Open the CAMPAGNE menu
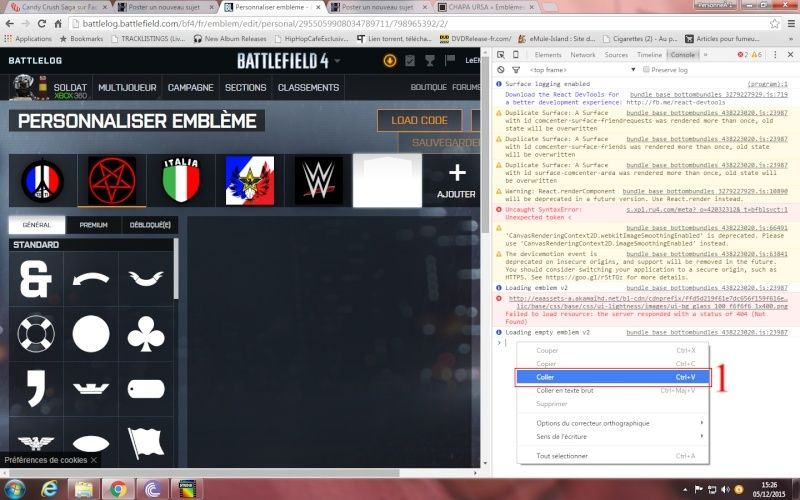Viewport: 800px width, 500px height. pyautogui.click(x=191, y=87)
